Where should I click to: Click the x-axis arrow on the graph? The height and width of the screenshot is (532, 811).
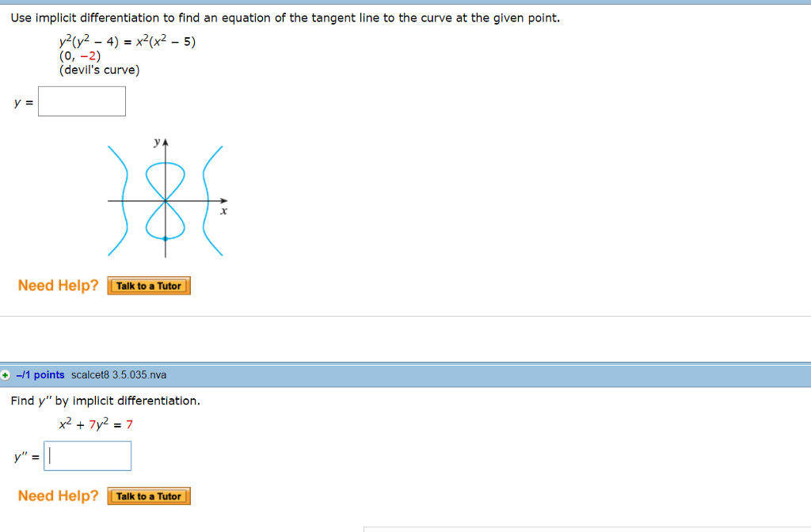[224, 201]
